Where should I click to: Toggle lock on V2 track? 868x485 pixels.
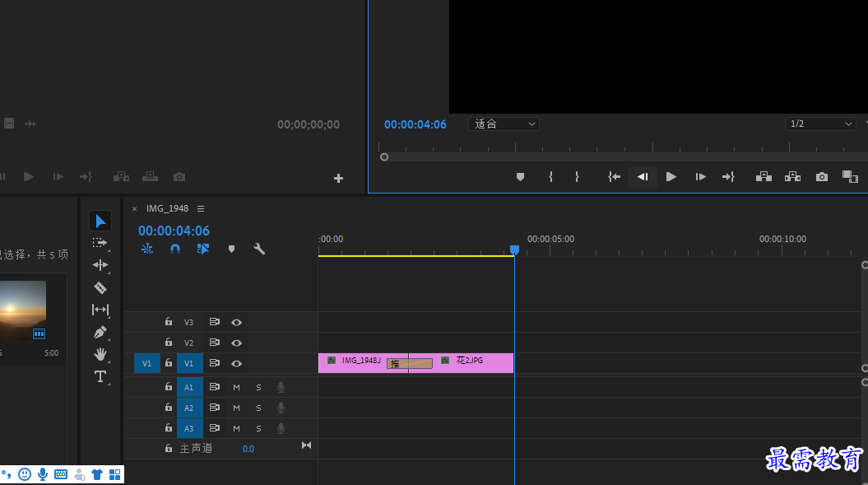tap(169, 342)
